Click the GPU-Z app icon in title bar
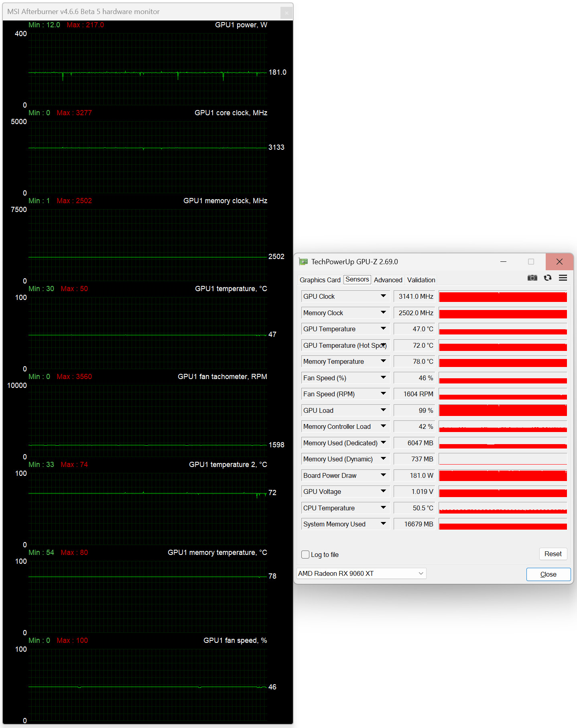Viewport: 577px width, 728px height. (x=303, y=262)
